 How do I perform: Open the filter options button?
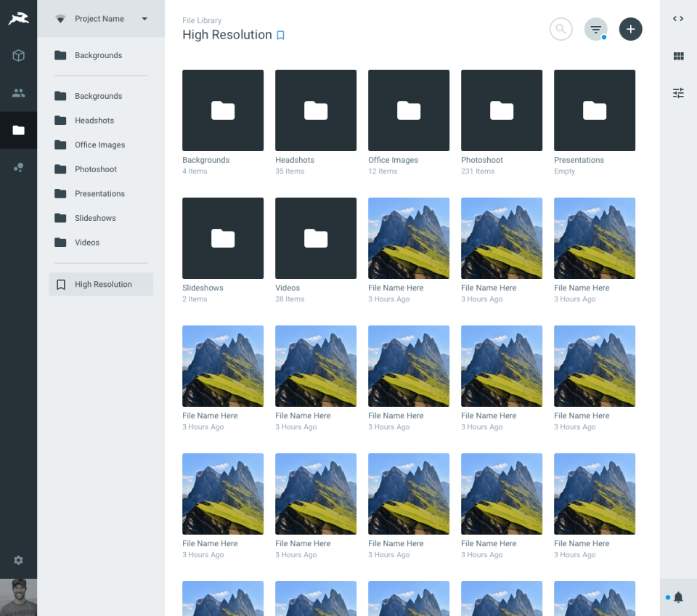pyautogui.click(x=595, y=29)
